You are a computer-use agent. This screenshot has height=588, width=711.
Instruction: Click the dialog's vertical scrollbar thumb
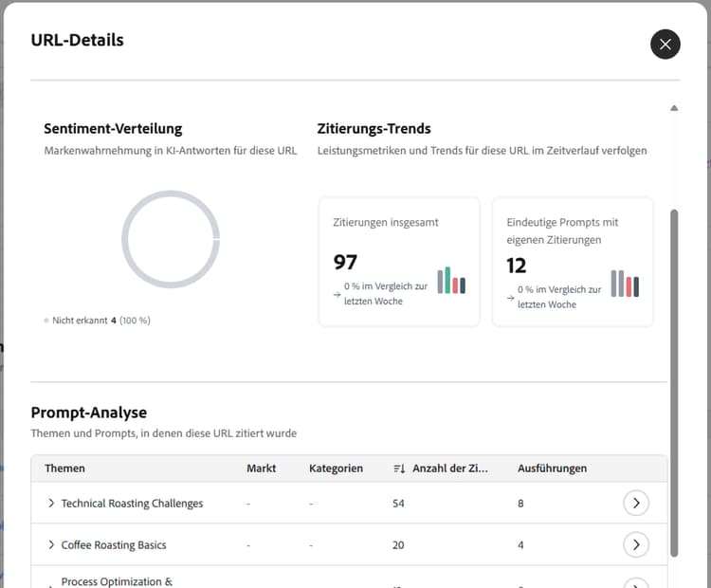tap(675, 379)
